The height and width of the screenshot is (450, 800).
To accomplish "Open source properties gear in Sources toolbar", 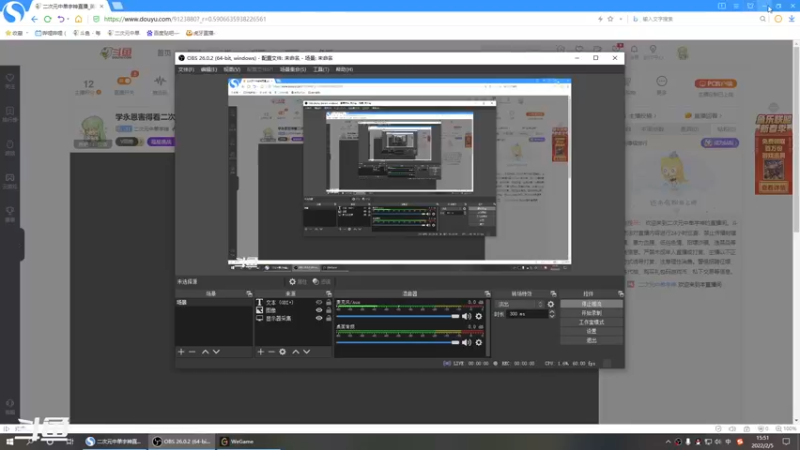I will coord(283,352).
